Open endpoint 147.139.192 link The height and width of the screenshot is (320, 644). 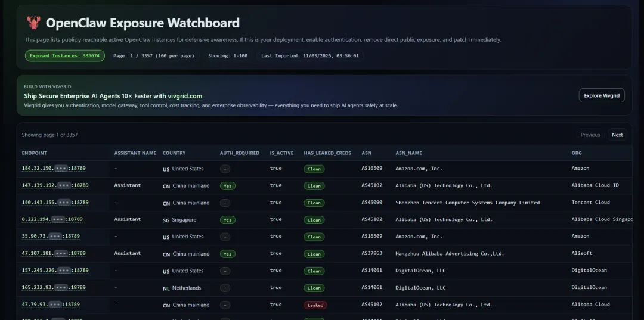click(55, 185)
